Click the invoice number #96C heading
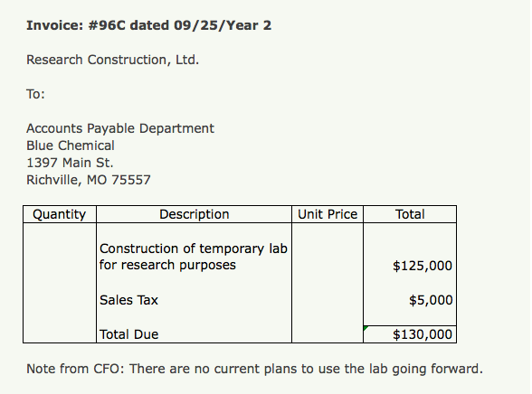 pos(148,25)
